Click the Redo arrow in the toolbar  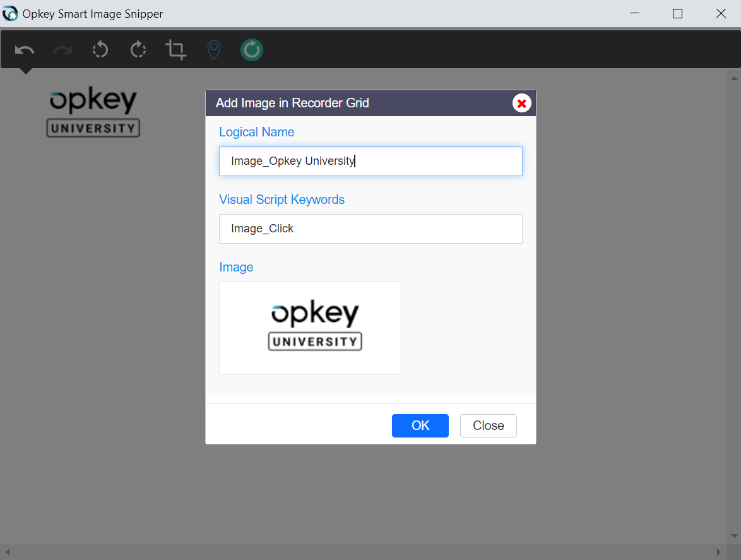point(62,50)
